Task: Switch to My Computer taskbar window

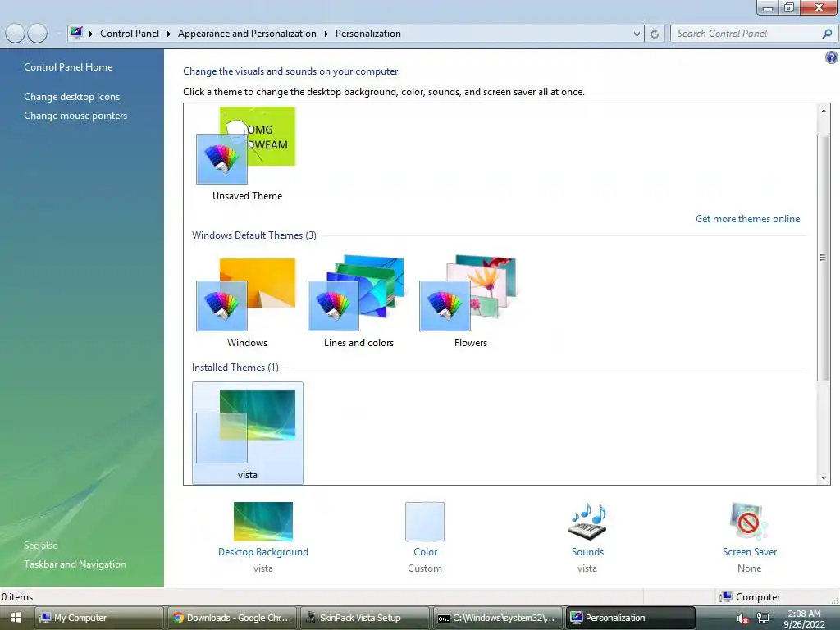Action: pyautogui.click(x=99, y=618)
